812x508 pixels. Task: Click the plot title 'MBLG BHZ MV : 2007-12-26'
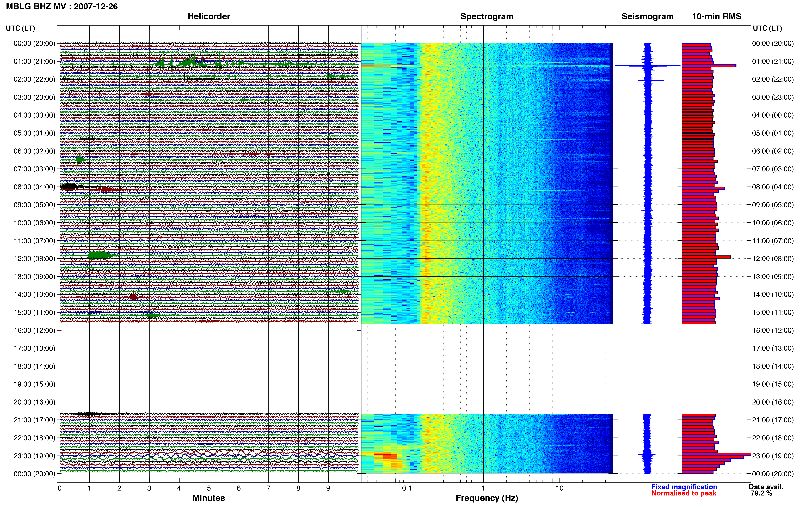62,6
